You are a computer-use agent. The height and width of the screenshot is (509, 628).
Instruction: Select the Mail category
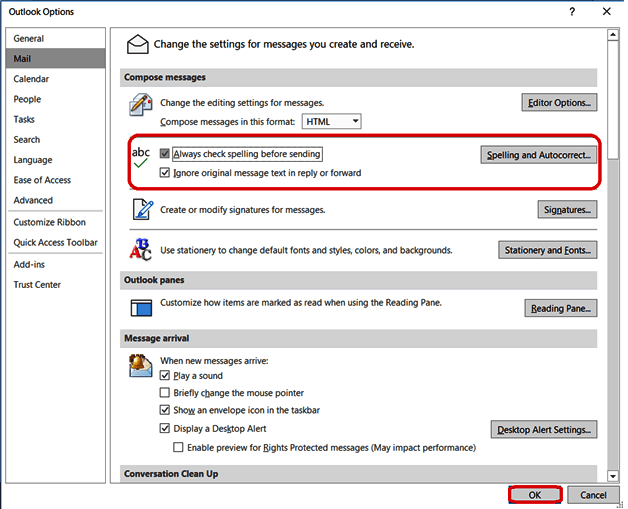tap(56, 58)
